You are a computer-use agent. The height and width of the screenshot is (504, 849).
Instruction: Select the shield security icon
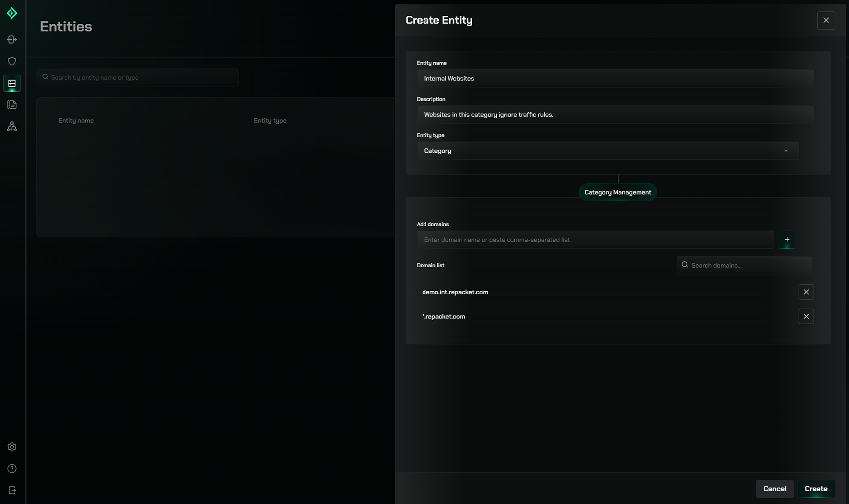pos(12,61)
